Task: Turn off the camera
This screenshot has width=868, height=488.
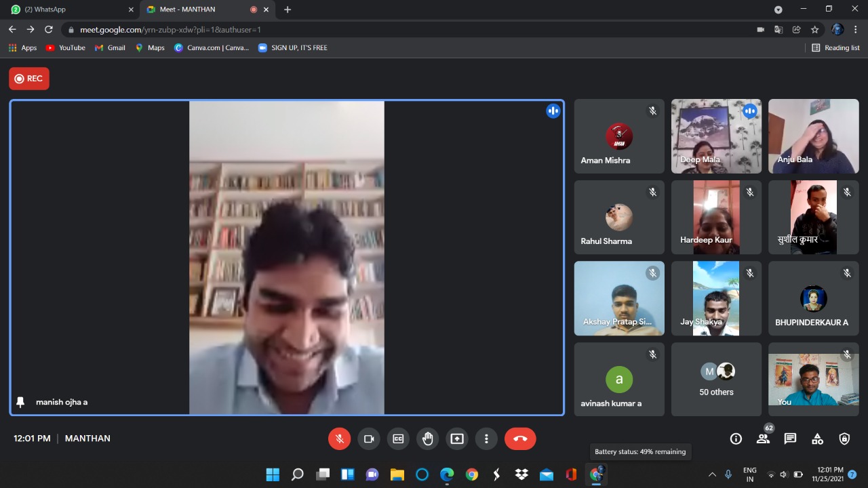Action: 369,439
